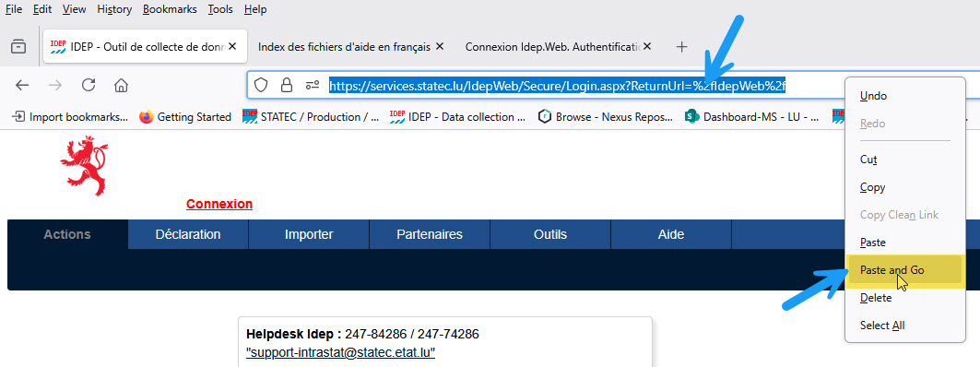Choose Copy in context menu
This screenshot has width=980, height=367.
click(905, 187)
